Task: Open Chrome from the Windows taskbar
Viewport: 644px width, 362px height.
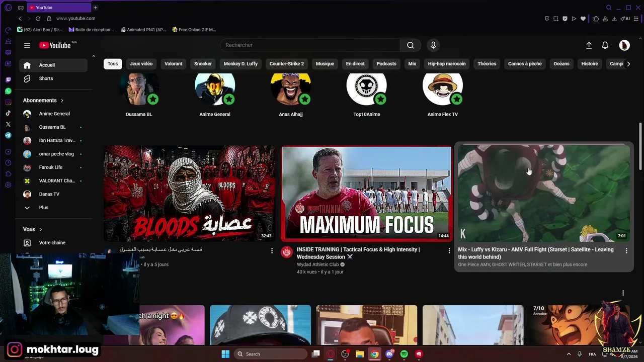Action: pyautogui.click(x=375, y=354)
